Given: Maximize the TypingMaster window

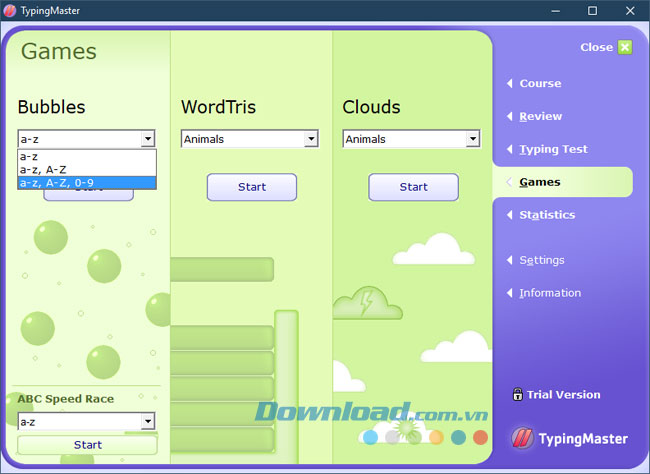Looking at the screenshot, I should [x=593, y=11].
